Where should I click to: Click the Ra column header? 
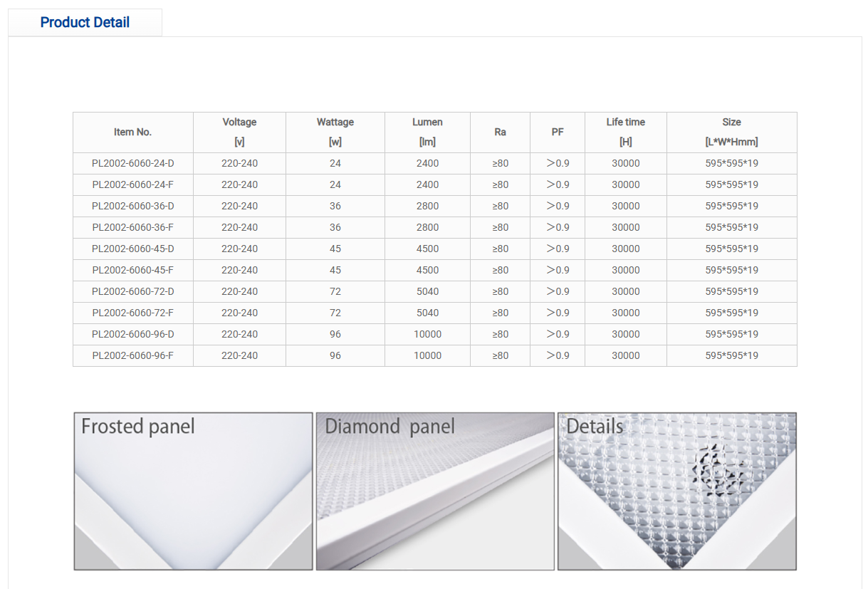point(501,132)
